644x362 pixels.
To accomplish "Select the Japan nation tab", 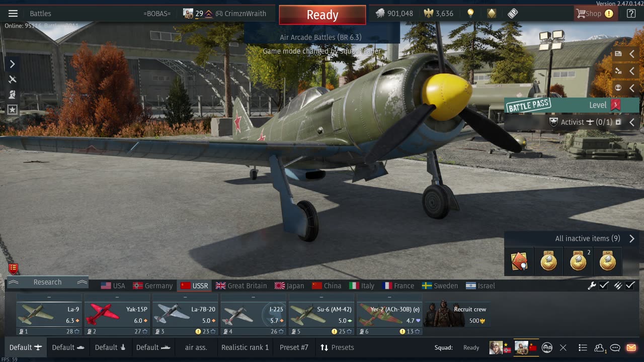I will tap(289, 286).
